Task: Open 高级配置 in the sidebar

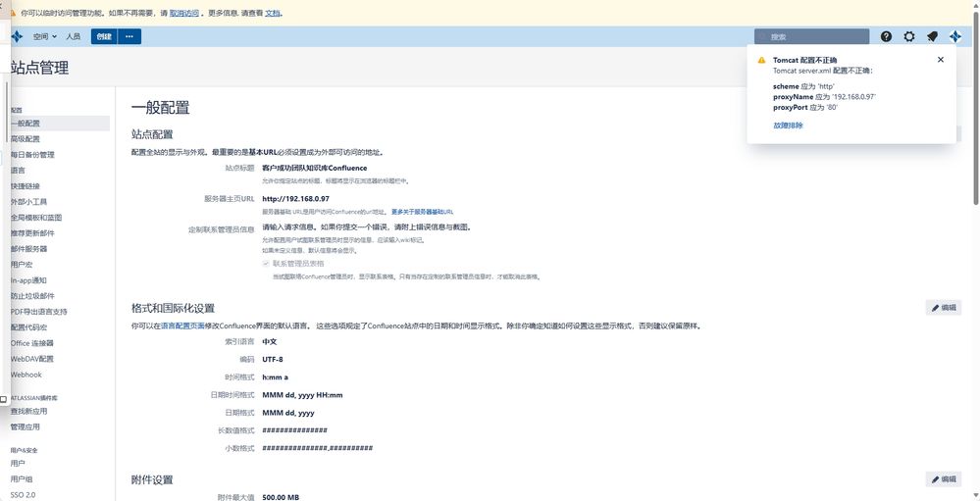Action: tap(25, 138)
